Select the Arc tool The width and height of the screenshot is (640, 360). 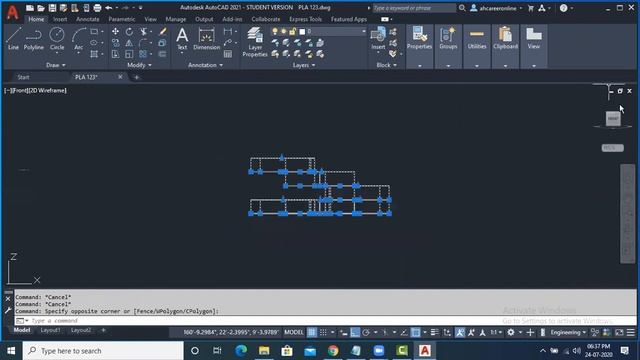(78, 39)
